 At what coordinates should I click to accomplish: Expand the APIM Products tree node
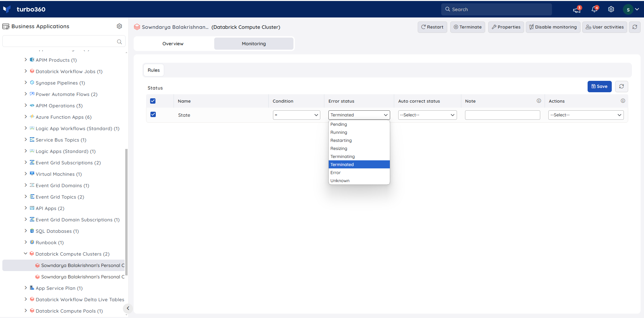[26, 60]
